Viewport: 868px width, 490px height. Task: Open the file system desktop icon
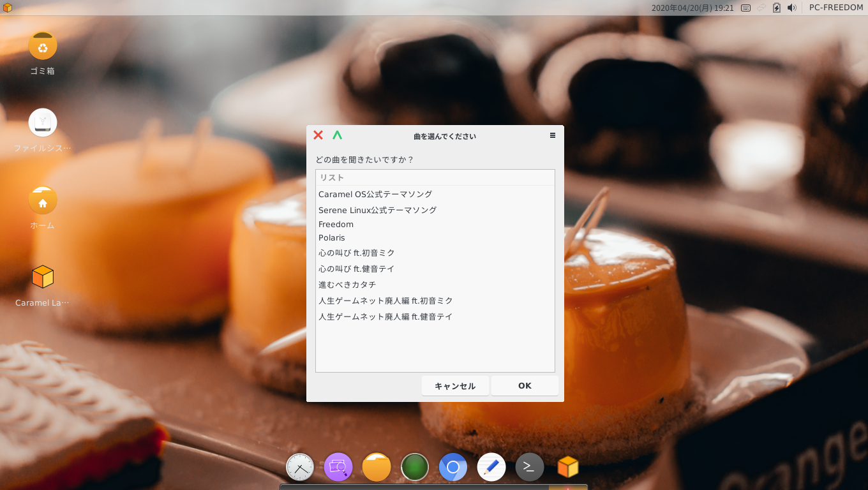click(43, 122)
